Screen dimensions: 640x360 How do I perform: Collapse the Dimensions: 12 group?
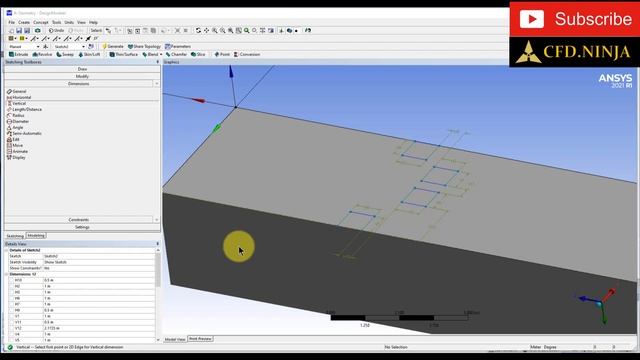click(x=7, y=274)
